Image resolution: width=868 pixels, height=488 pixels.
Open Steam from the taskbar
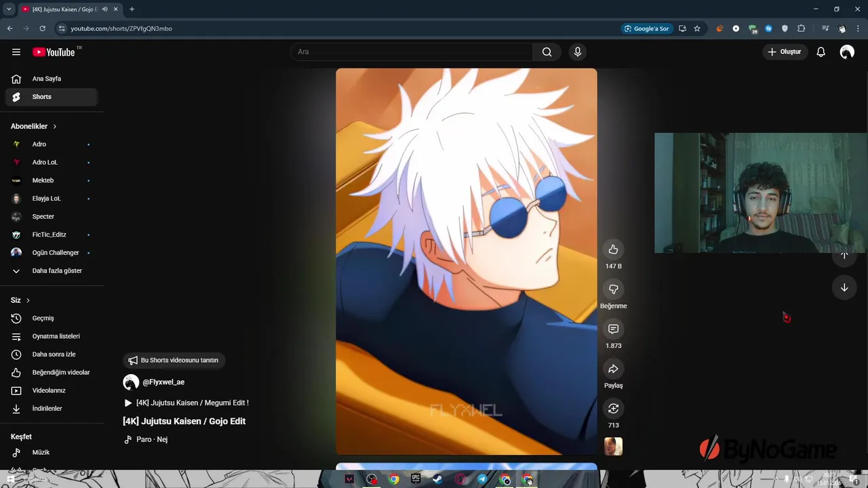tap(438, 479)
